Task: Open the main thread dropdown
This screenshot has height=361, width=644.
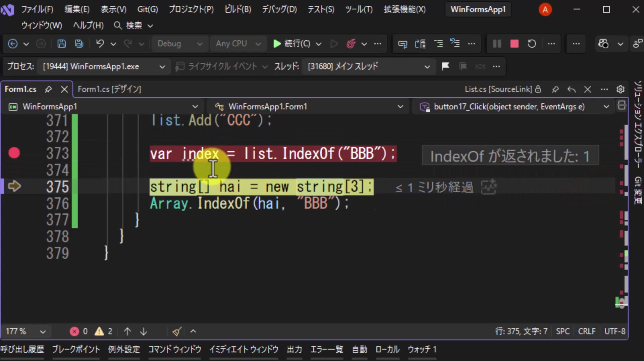Action: (369, 66)
